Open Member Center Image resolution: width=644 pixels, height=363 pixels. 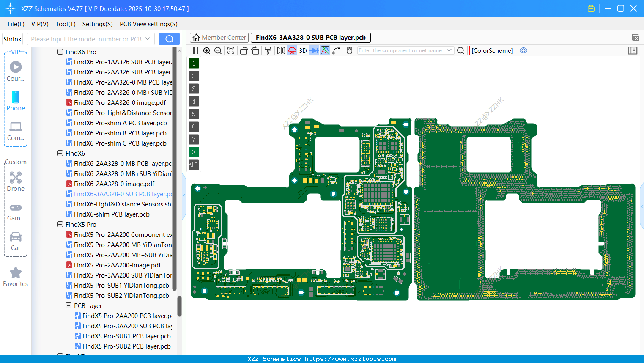(219, 37)
